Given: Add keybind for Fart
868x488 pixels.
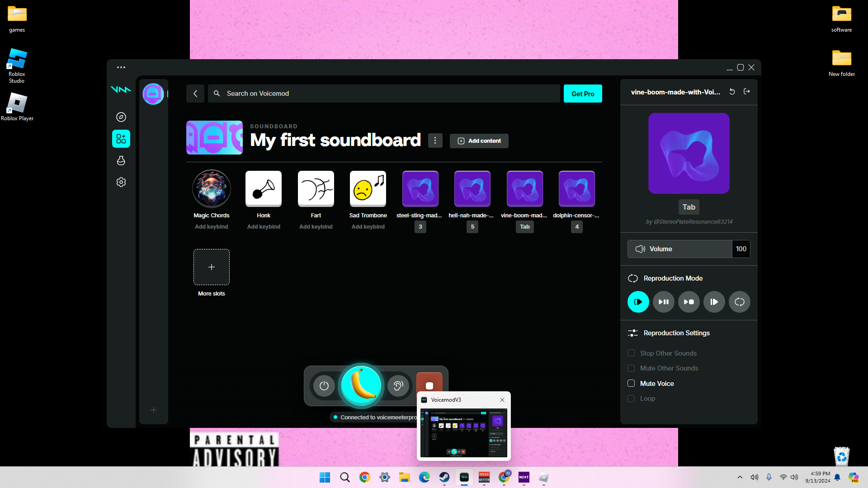Looking at the screenshot, I should [316, 227].
